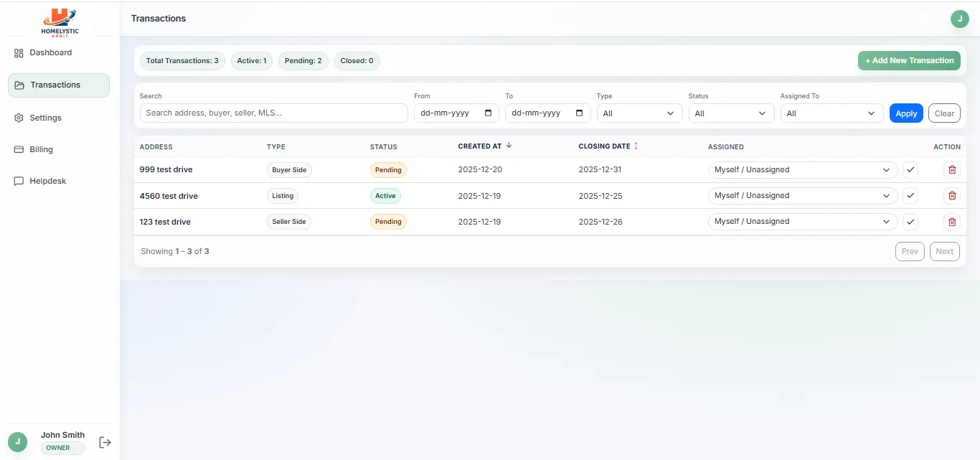Click the Add New Transaction button
Viewport: 980px width, 460px height.
(x=909, y=60)
